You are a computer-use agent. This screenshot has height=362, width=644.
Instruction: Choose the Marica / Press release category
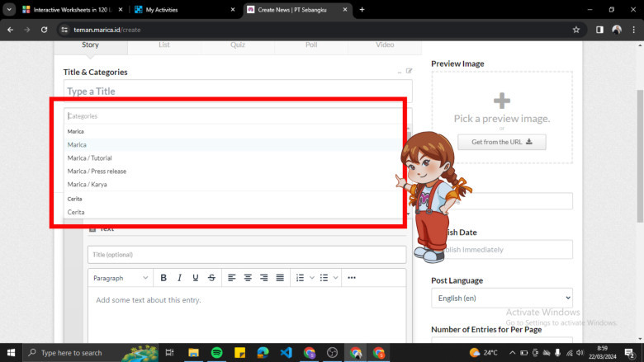click(x=97, y=171)
